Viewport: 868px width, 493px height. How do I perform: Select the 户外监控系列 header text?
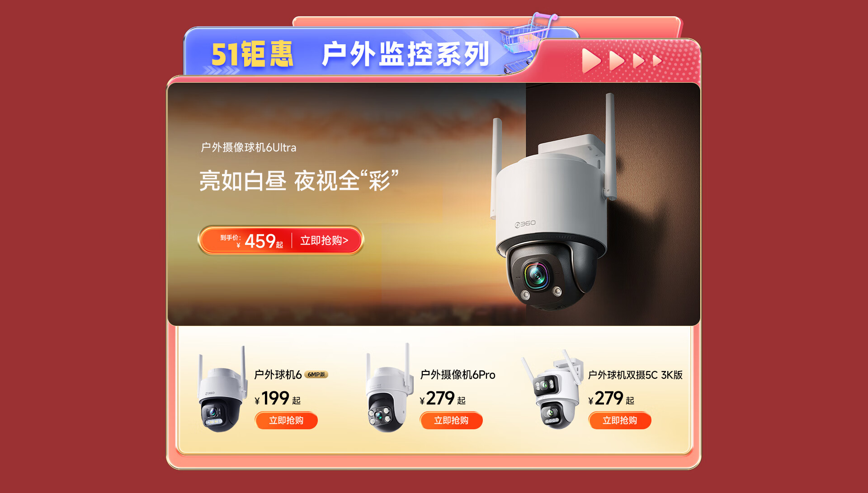[406, 54]
